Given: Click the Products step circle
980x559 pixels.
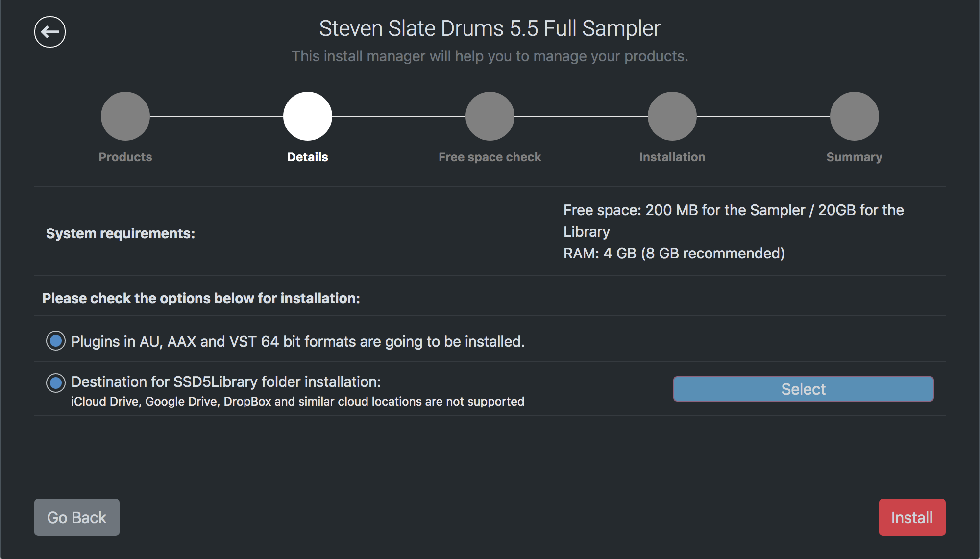Looking at the screenshot, I should point(125,116).
